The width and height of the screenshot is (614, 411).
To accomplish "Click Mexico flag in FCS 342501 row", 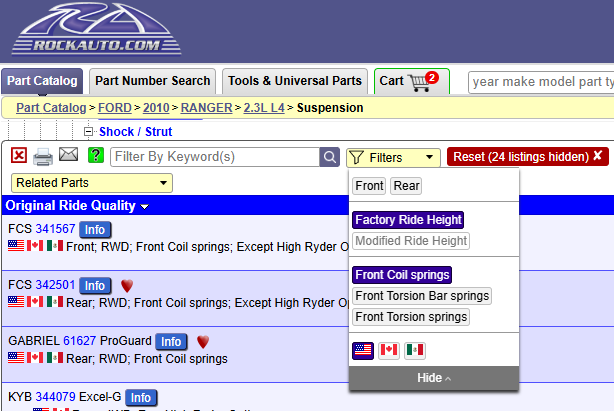I will click(55, 302).
